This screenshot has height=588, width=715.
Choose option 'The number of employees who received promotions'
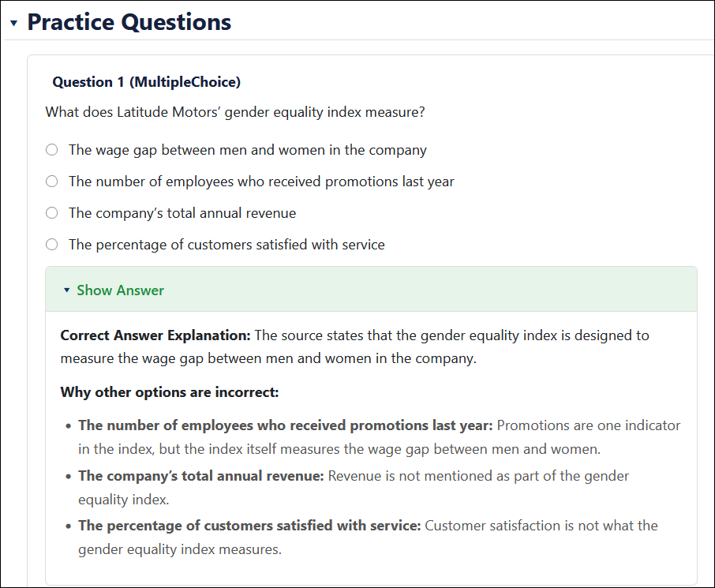point(261,182)
